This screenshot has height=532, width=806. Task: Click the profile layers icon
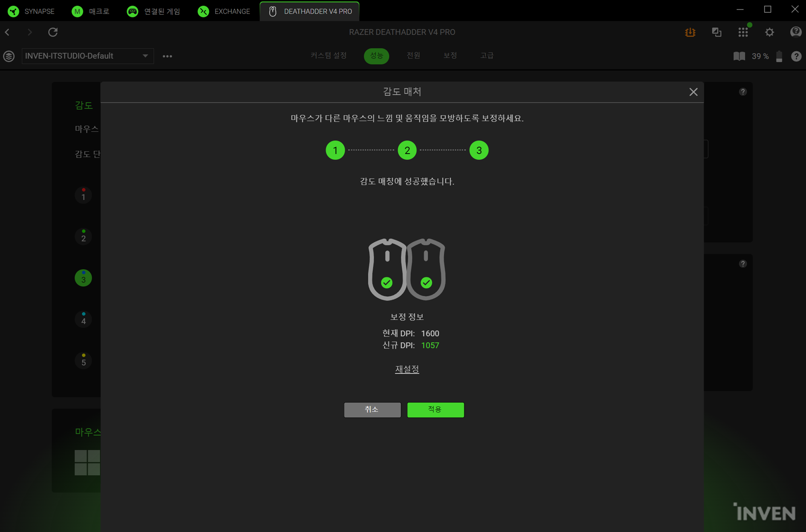(9, 56)
